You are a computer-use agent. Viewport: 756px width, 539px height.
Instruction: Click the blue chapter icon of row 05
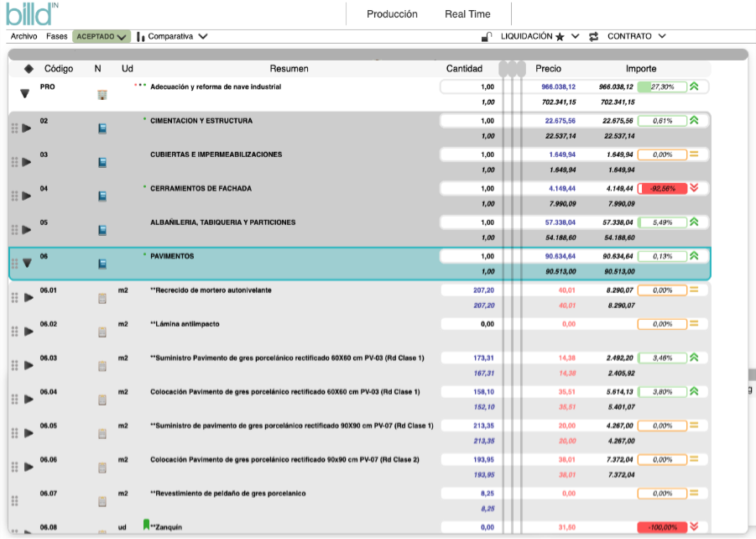click(x=102, y=230)
